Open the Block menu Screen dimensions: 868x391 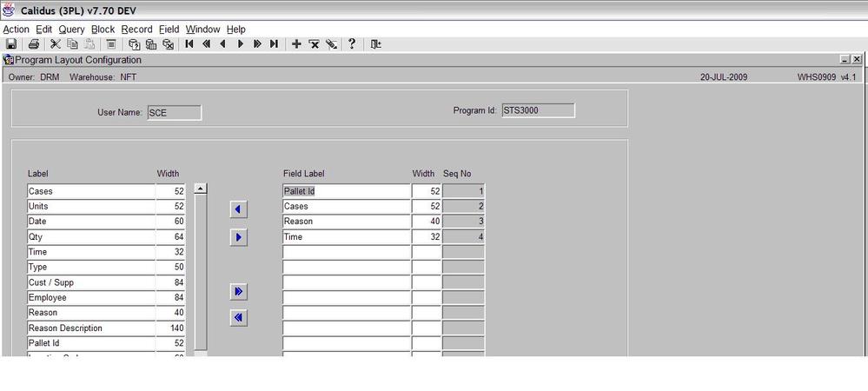click(x=103, y=30)
